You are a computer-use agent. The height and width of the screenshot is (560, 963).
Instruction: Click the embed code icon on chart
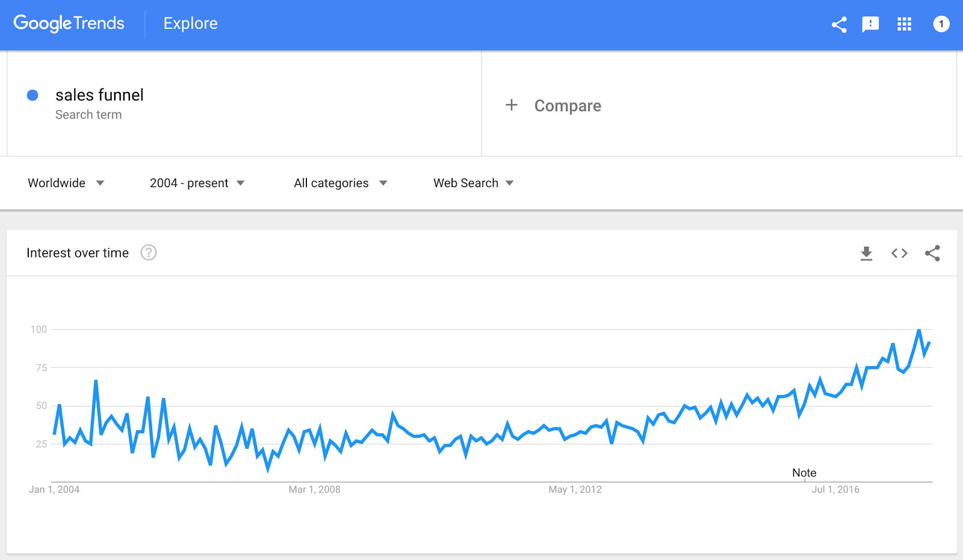coord(899,253)
